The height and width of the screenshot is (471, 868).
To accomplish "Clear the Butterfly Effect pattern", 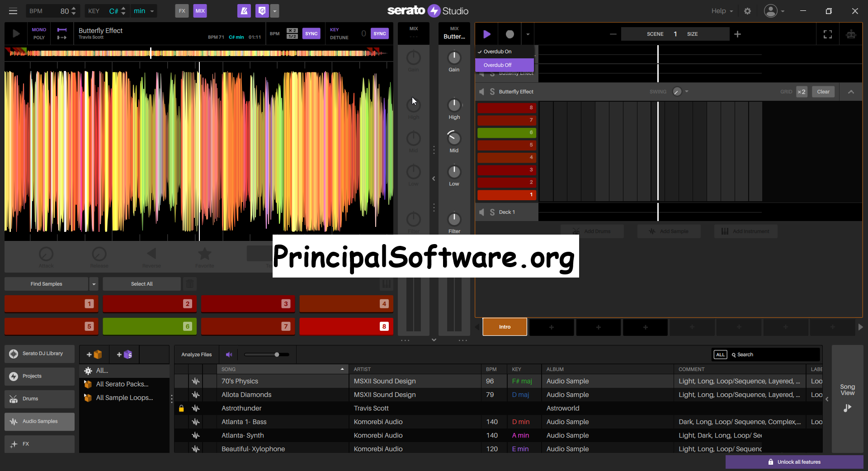I will point(823,92).
